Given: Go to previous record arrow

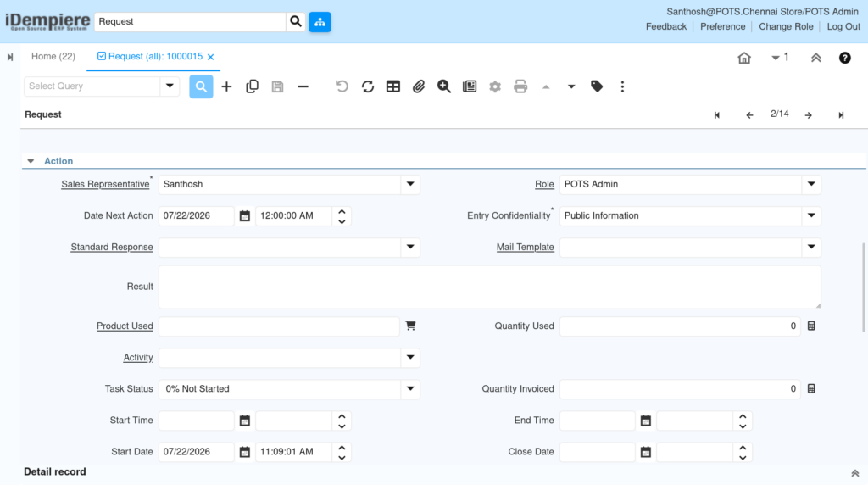Looking at the screenshot, I should coord(749,115).
